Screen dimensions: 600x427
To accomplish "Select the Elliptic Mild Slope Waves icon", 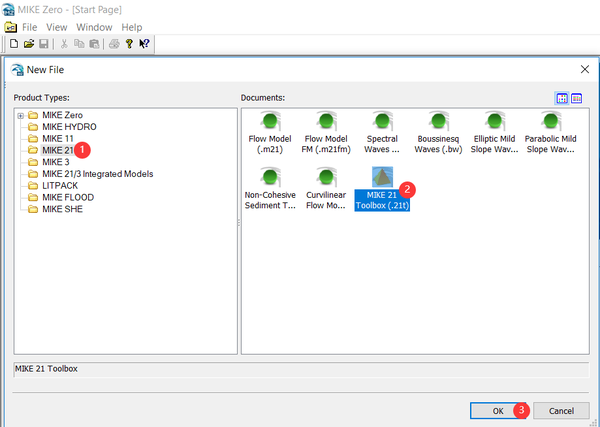I will point(494,121).
